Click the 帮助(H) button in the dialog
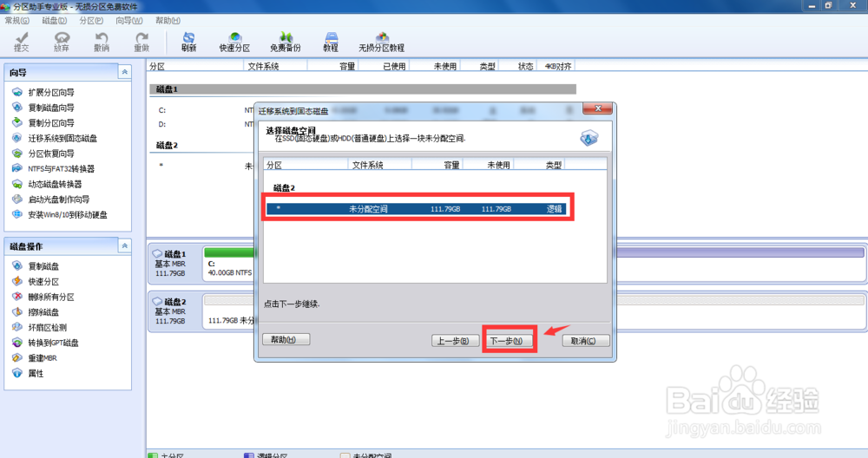 [286, 339]
